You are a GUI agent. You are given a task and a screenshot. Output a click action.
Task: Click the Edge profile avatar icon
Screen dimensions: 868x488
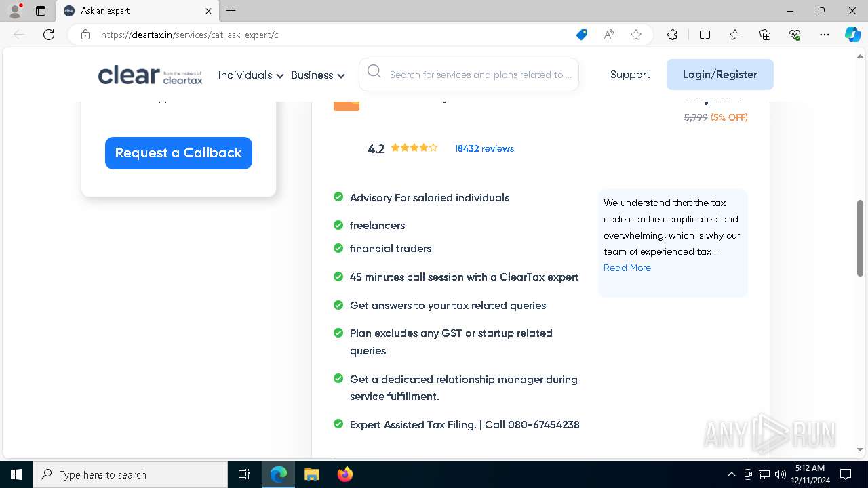pos(15,11)
